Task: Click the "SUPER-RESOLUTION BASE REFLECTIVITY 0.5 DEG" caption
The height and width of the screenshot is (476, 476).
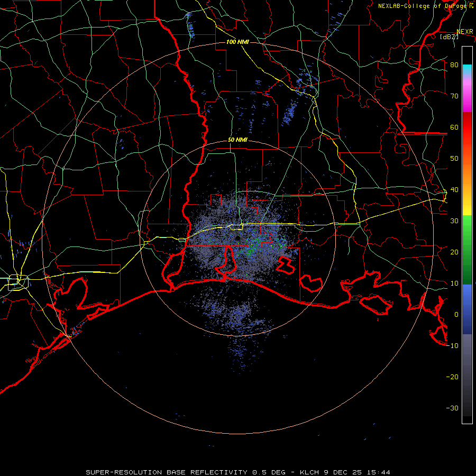Action: click(186, 472)
